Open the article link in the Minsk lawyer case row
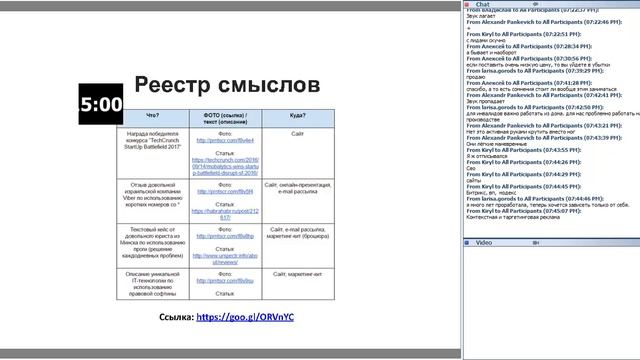The width and height of the screenshot is (640, 360). (225, 259)
